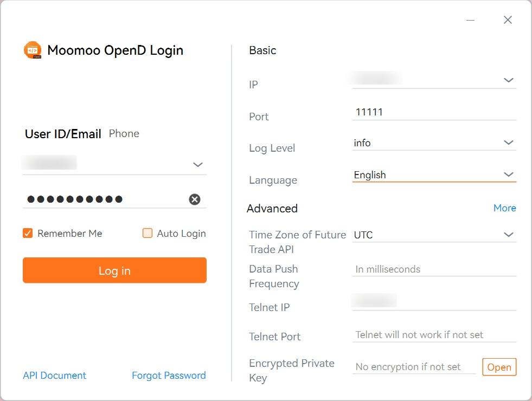Click the Open button for private key
Screen dimensions: 532x401
pyautogui.click(x=499, y=367)
